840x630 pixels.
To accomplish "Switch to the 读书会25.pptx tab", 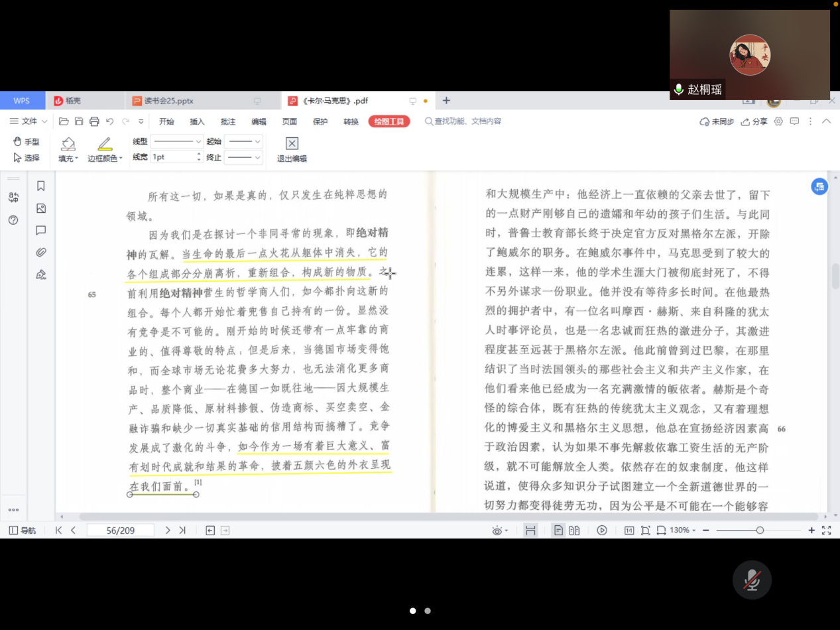I will (x=168, y=101).
